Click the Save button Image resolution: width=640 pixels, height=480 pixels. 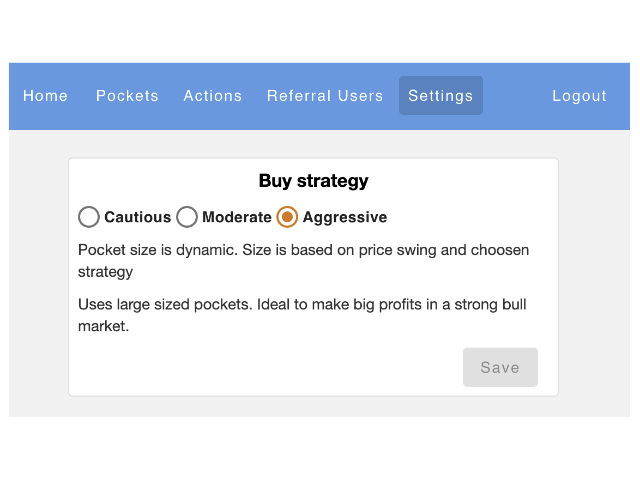(500, 367)
